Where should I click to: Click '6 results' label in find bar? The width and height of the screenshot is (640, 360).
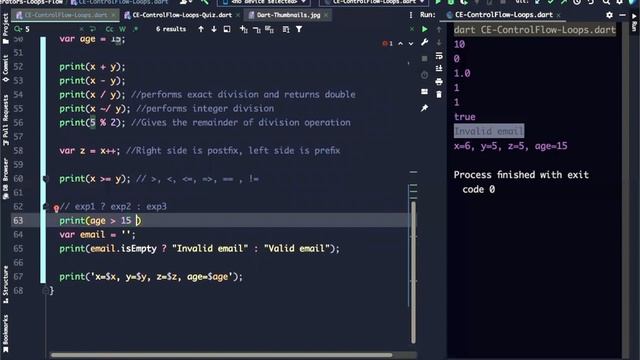(x=171, y=29)
